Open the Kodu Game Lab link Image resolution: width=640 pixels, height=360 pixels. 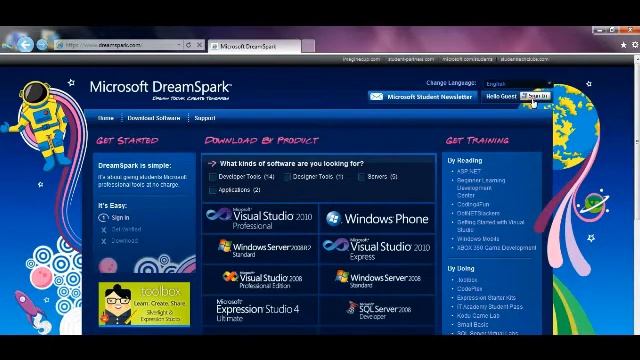(478, 316)
